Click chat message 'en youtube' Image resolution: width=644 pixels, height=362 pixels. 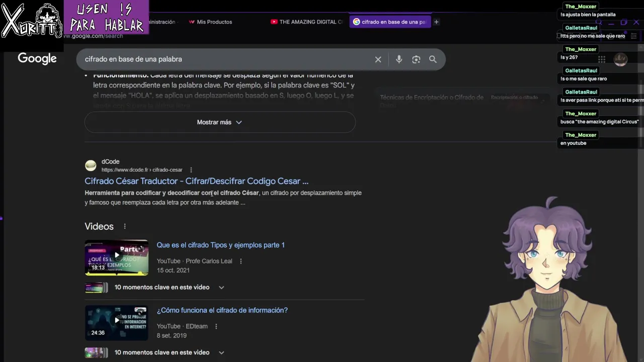tap(573, 143)
